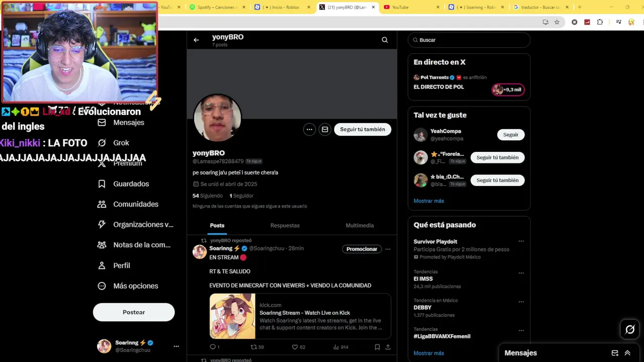The height and width of the screenshot is (362, 644).
Task: Send a message via the envelope icon
Action: point(325,129)
